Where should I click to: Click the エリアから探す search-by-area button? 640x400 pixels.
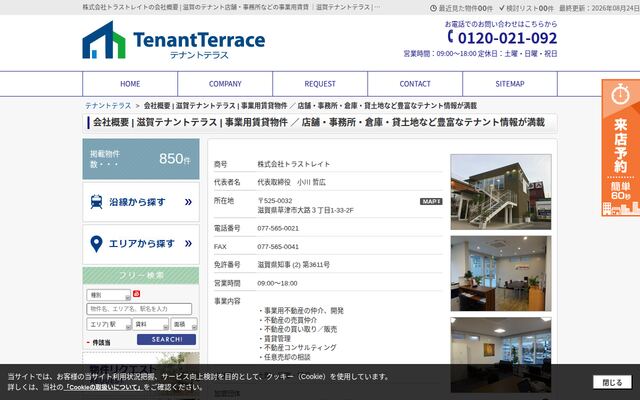141,244
